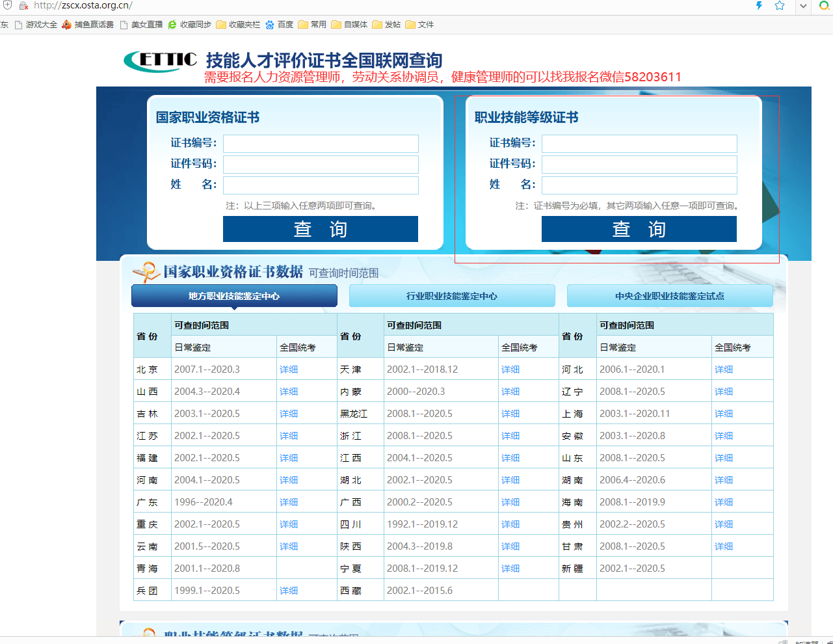Open 详细 link for 云南

(x=289, y=546)
